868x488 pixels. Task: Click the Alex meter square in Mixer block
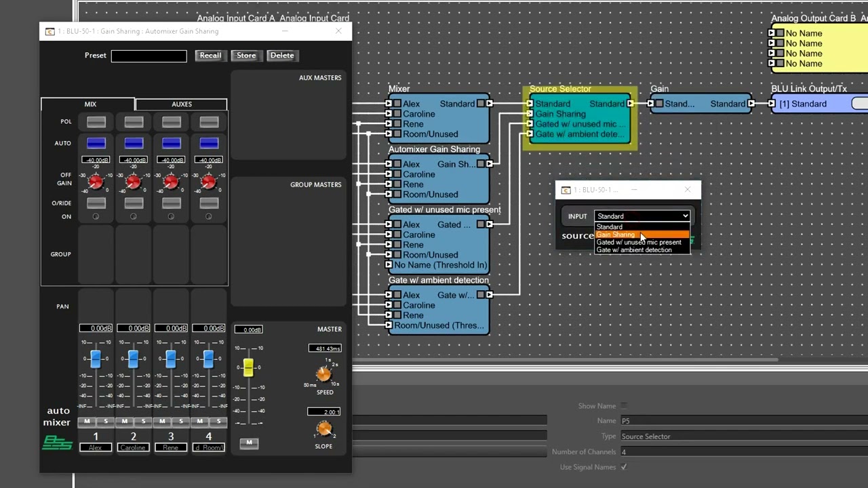[398, 104]
